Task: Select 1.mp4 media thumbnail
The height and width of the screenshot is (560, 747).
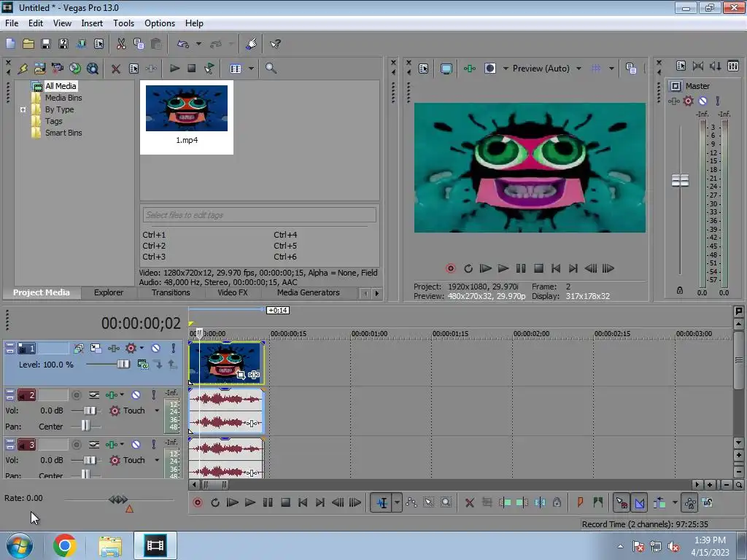Action: [187, 116]
